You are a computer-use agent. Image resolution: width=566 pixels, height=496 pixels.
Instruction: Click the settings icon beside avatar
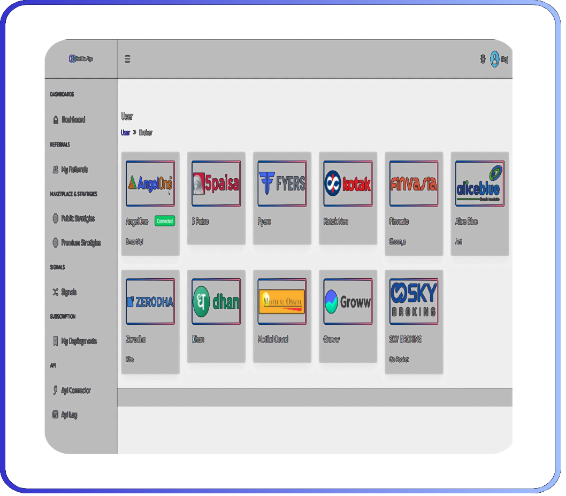tap(483, 58)
